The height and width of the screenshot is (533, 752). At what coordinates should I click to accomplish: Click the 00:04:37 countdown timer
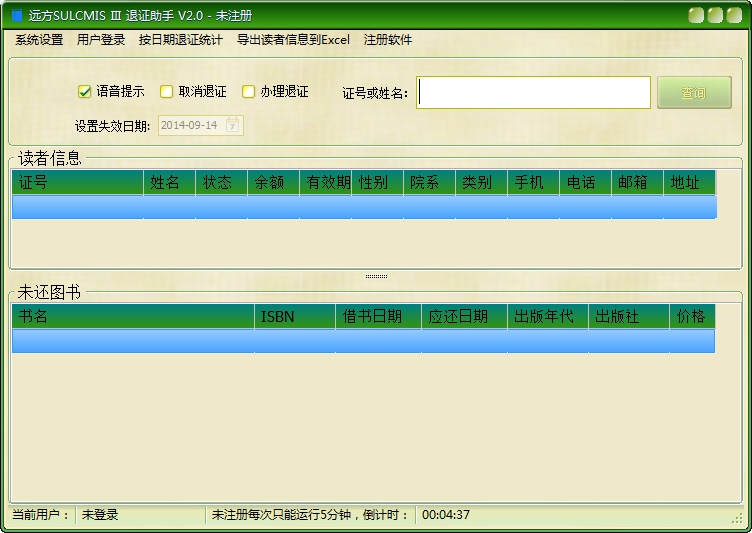(446, 515)
